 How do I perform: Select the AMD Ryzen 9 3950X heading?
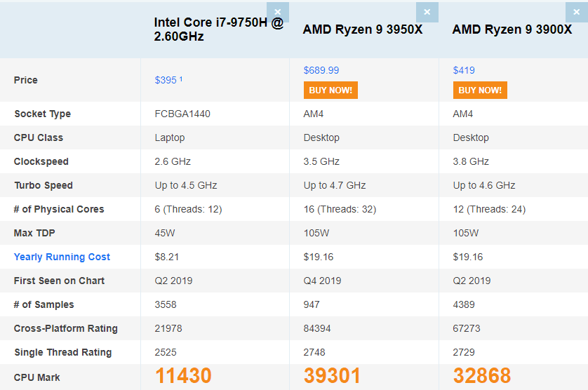[363, 29]
